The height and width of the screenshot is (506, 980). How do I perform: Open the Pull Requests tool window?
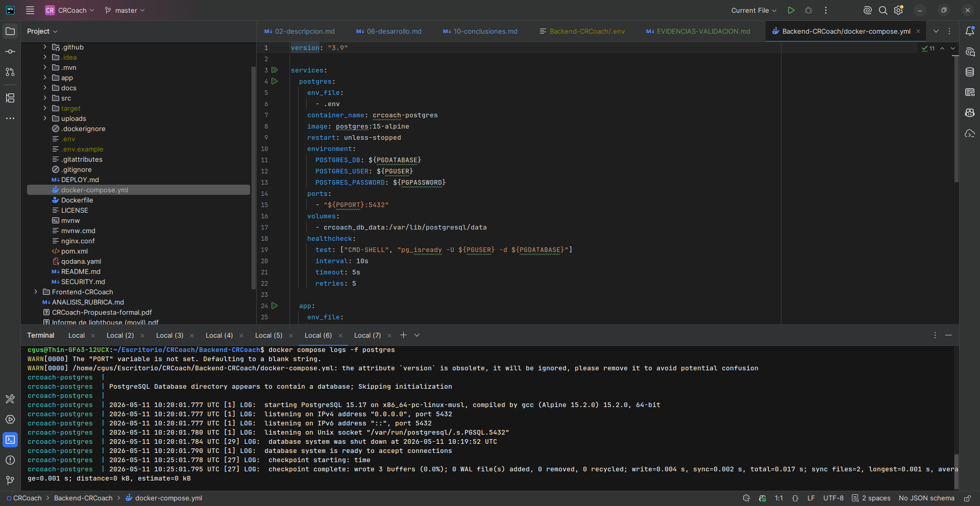(x=10, y=72)
